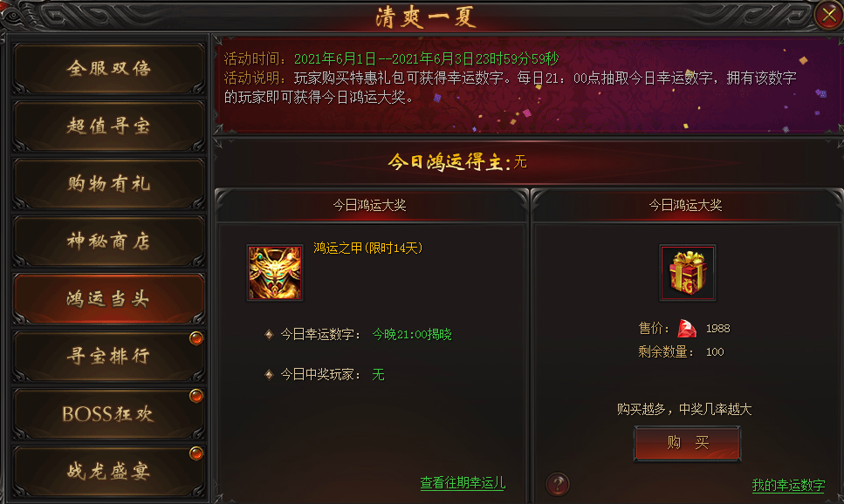Close the 清爽一夏 event window
This screenshot has width=844, height=504.
pyautogui.click(x=828, y=15)
